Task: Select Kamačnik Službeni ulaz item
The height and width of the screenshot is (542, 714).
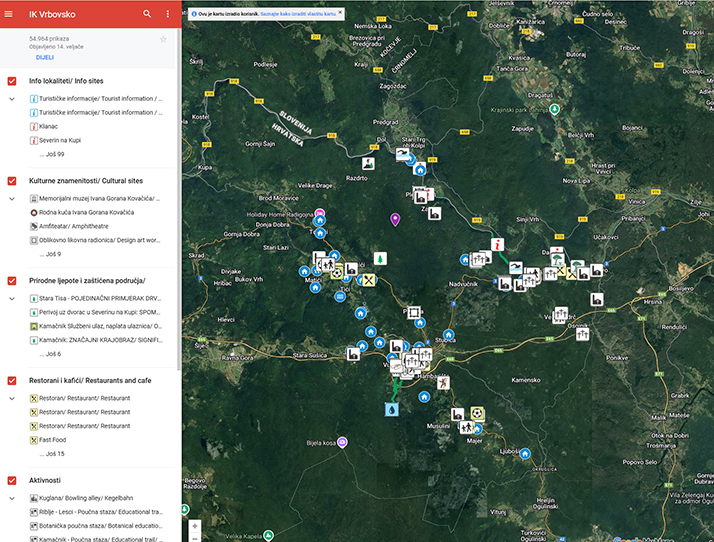Action: (97, 326)
